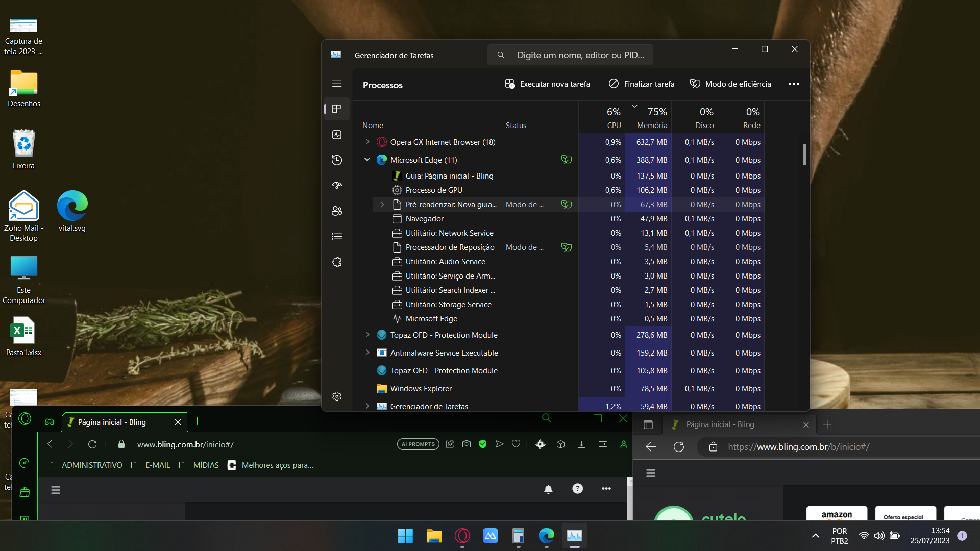Select Página inicial - Bling tab in Edge

point(740,424)
